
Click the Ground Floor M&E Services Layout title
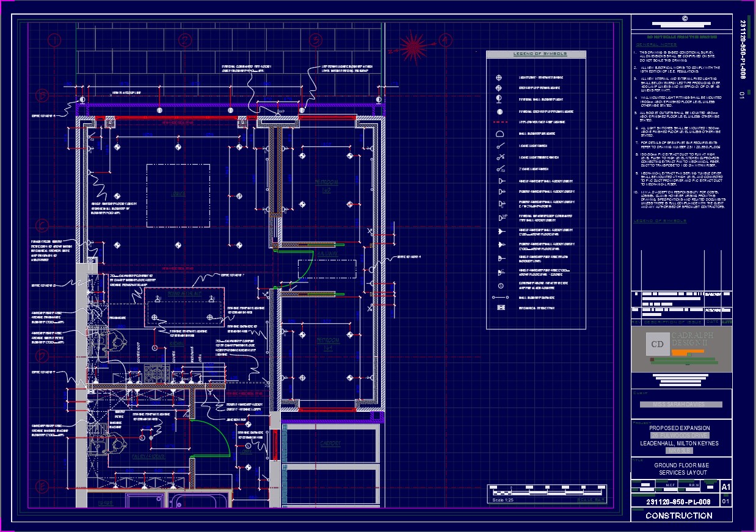coord(681,469)
